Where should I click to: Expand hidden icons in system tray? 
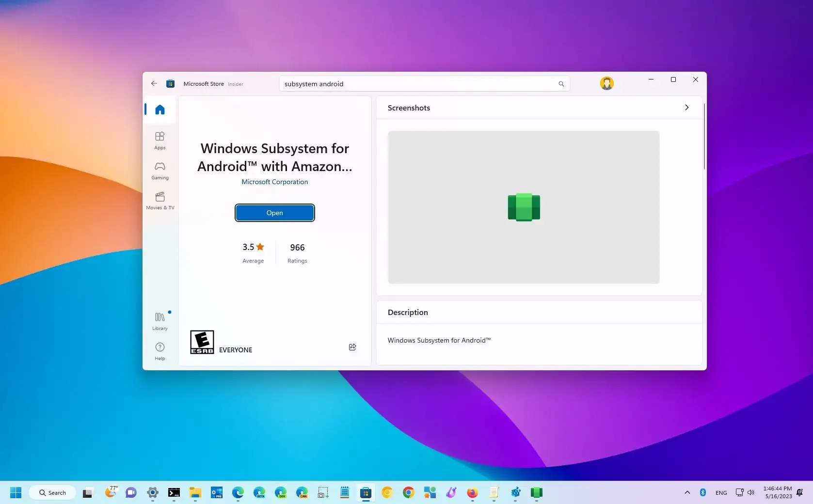[x=687, y=492]
